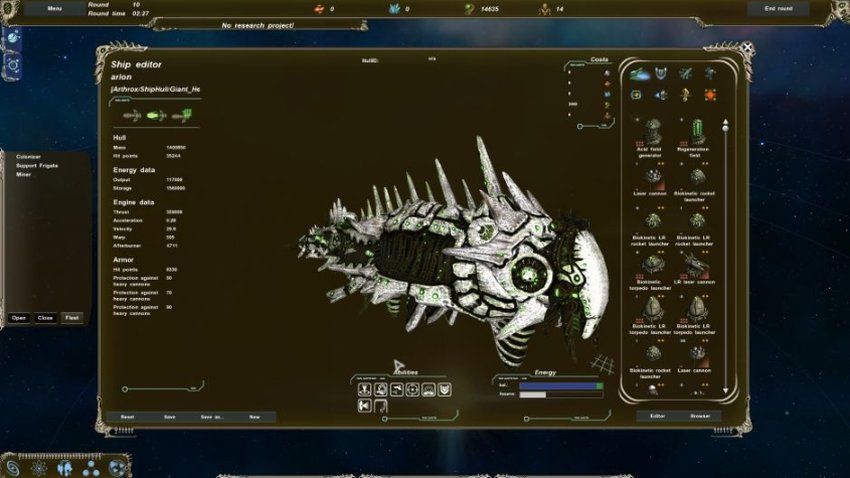Screen dimensions: 850x478
Task: Switch to the Browser tab
Action: 700,416
